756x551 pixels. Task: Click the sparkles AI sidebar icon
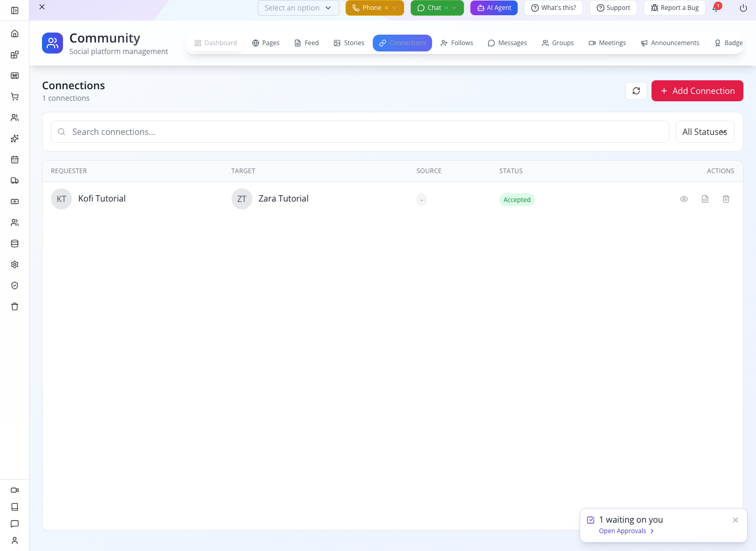tap(15, 139)
